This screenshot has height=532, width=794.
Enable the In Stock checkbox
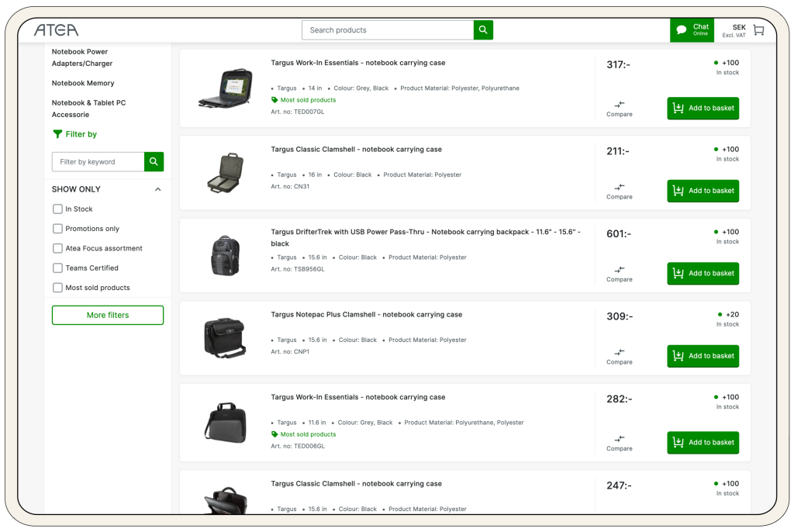pyautogui.click(x=57, y=209)
